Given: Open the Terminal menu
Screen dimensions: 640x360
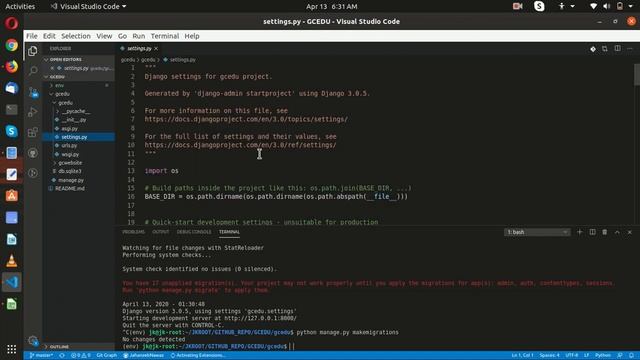Looking at the screenshot, I should (x=165, y=36).
